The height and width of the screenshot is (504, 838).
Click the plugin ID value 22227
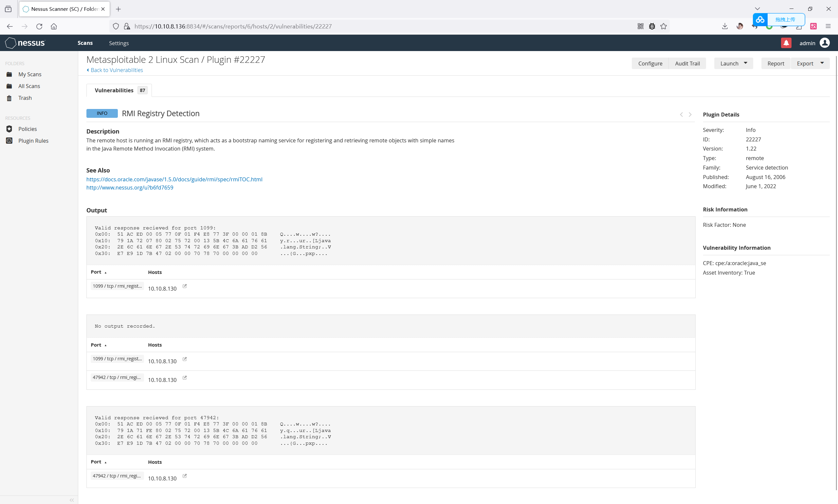[x=753, y=139]
